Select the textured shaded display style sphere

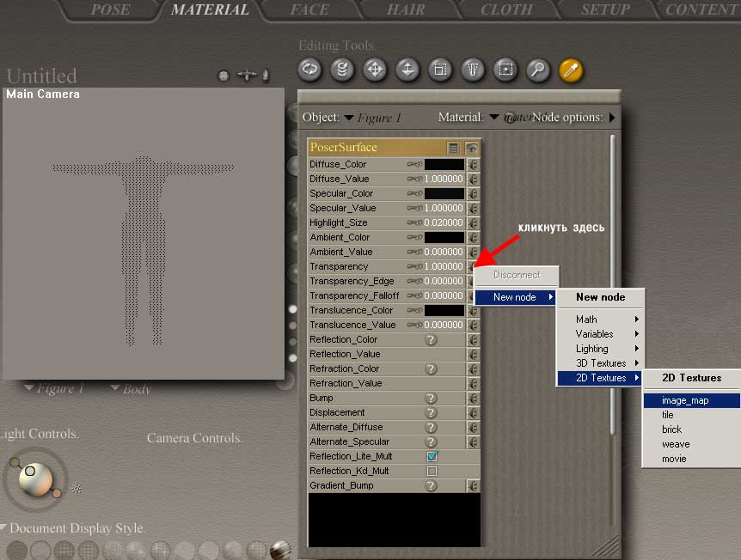280,550
